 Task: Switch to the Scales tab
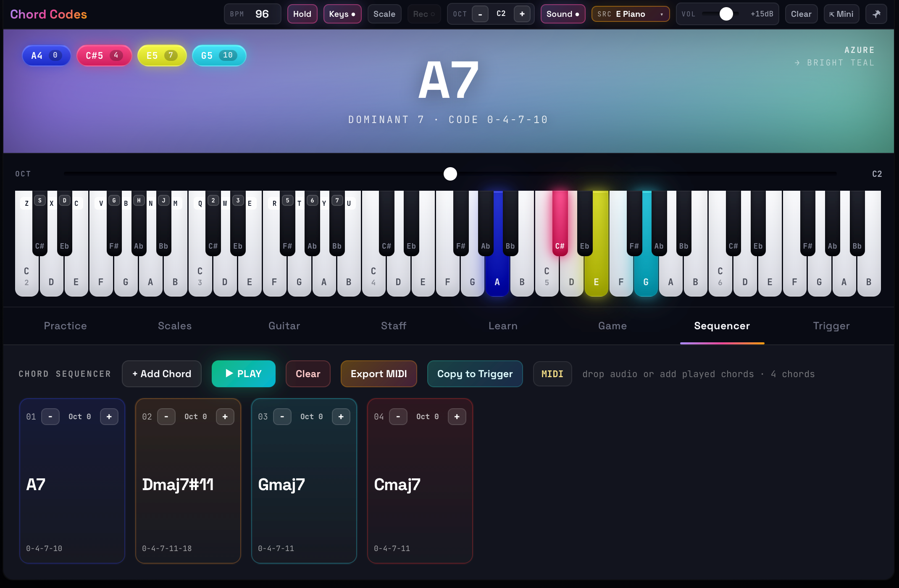(175, 326)
